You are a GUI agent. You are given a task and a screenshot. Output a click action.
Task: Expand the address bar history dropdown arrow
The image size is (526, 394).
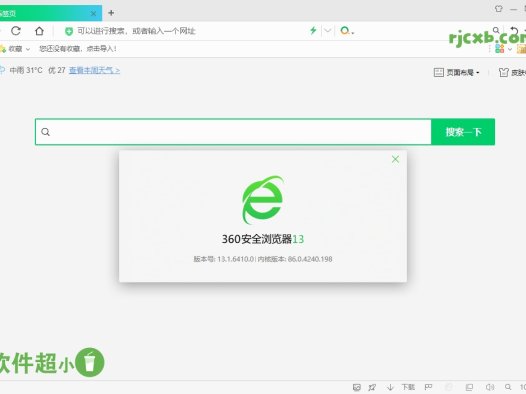click(x=328, y=31)
